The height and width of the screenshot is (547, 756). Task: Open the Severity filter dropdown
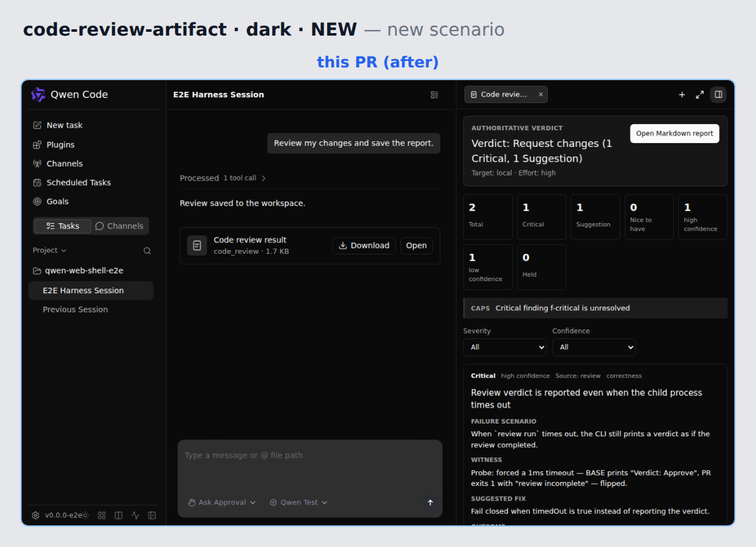coord(505,347)
